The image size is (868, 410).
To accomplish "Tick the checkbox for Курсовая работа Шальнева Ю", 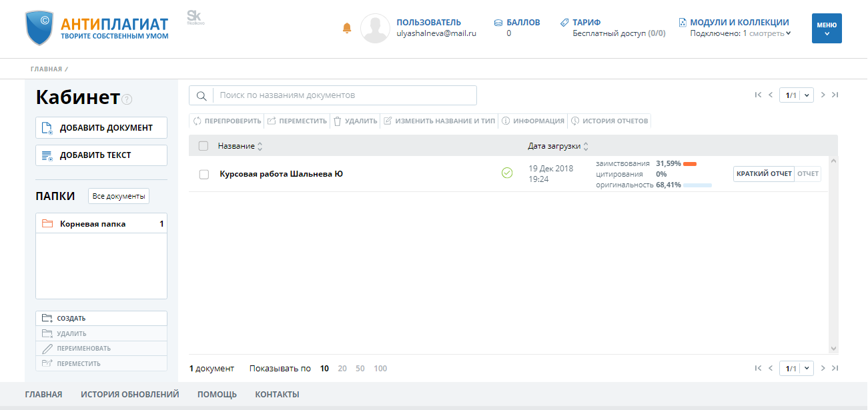I will (x=204, y=175).
